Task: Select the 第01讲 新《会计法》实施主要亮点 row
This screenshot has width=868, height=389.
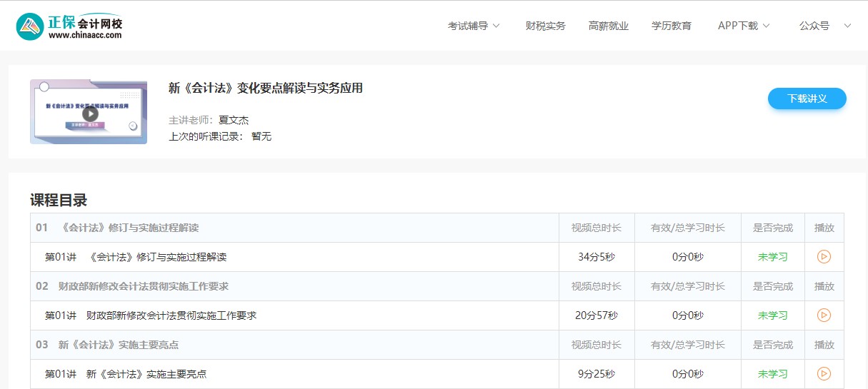Action: 126,374
